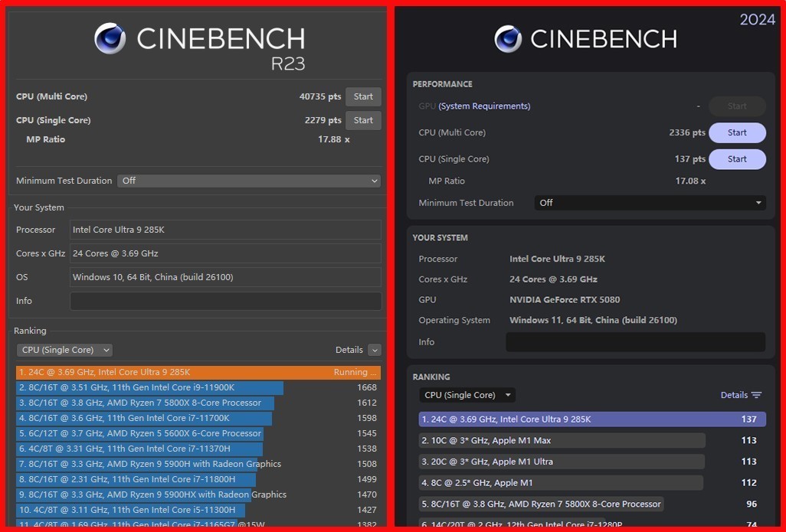
Task: Start the R23 CPU Single Core test
Action: click(x=363, y=120)
